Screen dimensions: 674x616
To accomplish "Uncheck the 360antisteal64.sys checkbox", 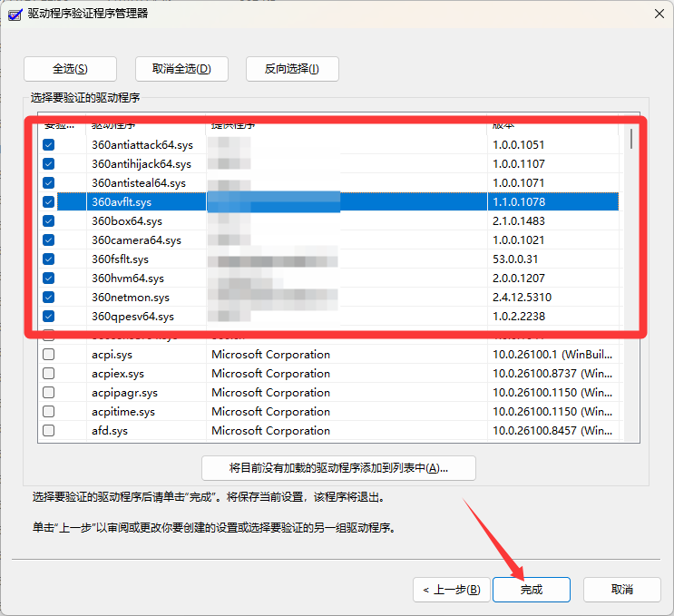I will pos(49,183).
